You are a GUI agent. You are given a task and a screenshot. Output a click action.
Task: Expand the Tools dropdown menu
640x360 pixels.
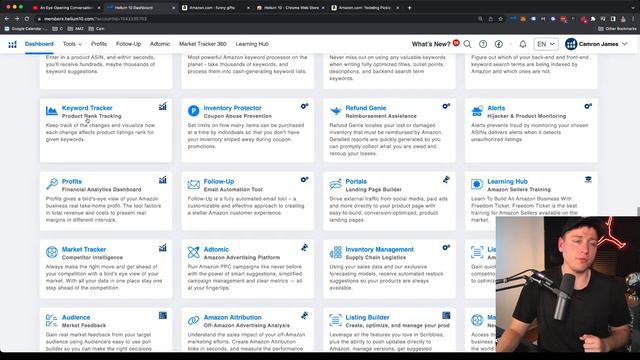point(72,44)
